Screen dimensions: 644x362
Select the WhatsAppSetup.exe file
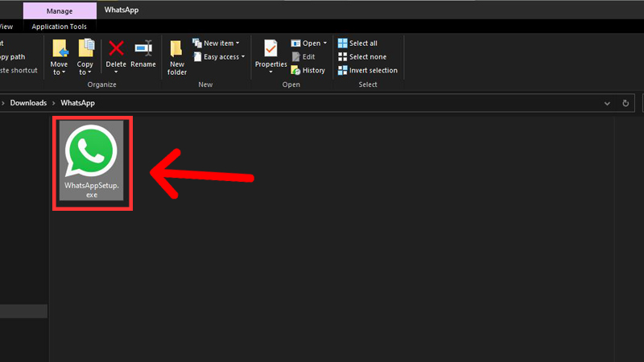(x=92, y=160)
